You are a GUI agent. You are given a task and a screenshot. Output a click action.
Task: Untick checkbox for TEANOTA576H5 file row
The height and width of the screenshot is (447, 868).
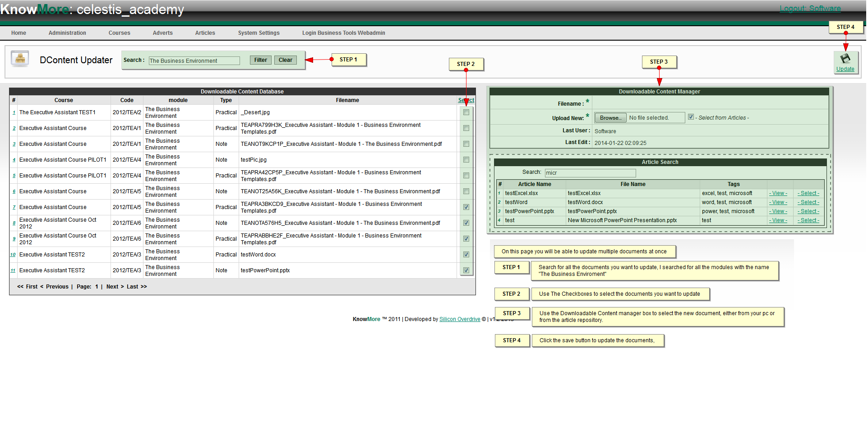[466, 223]
